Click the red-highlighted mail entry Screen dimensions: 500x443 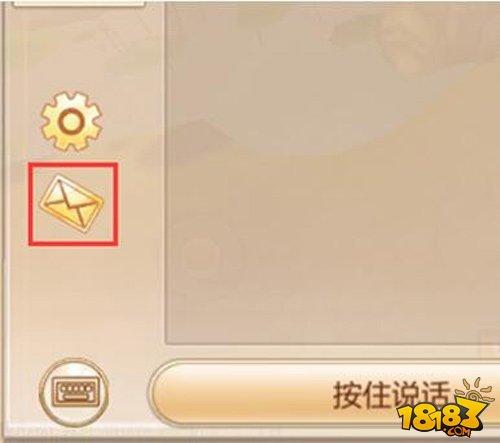[x=73, y=204]
